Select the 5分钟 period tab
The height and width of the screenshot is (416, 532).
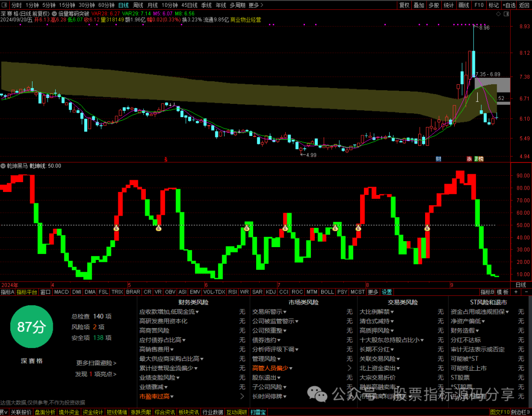[x=49, y=5]
